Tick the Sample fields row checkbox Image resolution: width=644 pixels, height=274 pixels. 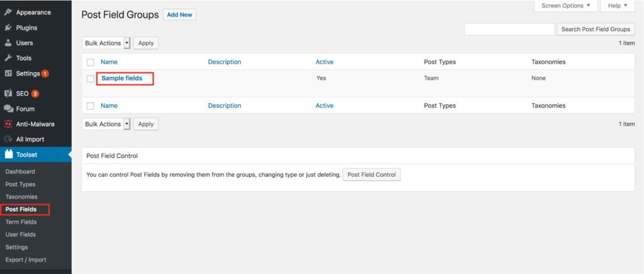91,79
